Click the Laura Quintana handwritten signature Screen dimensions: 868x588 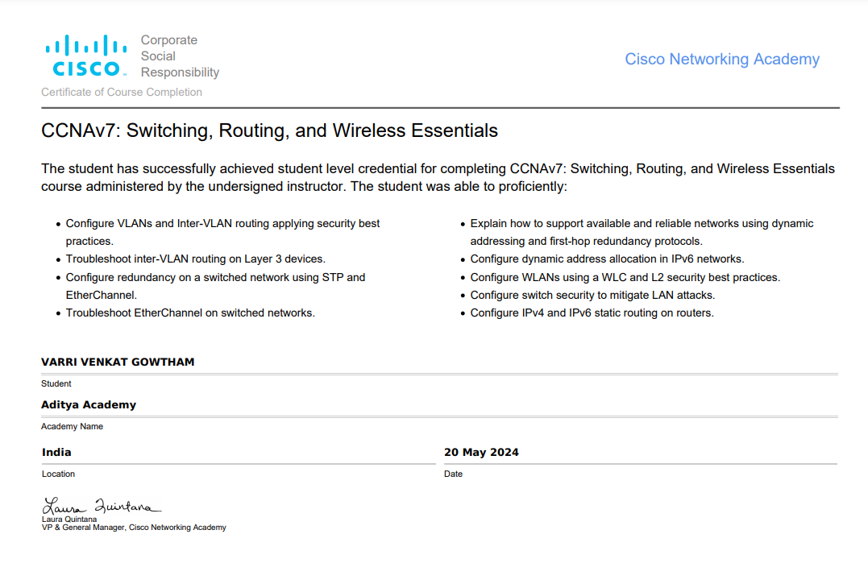[x=102, y=507]
